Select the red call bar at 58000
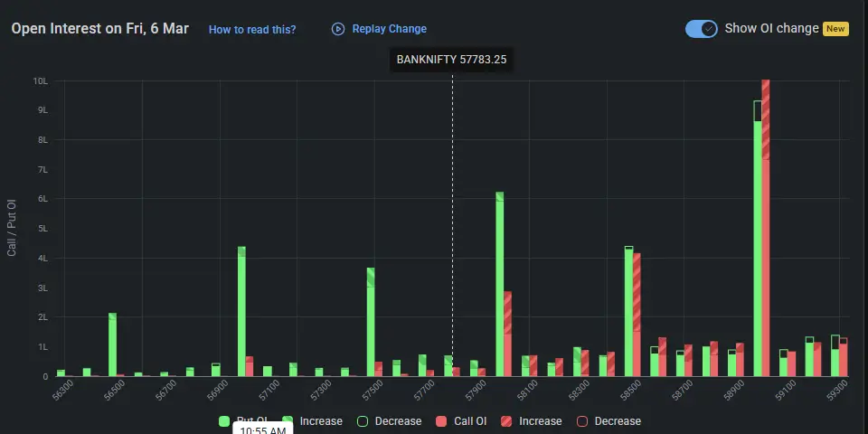 (x=507, y=334)
